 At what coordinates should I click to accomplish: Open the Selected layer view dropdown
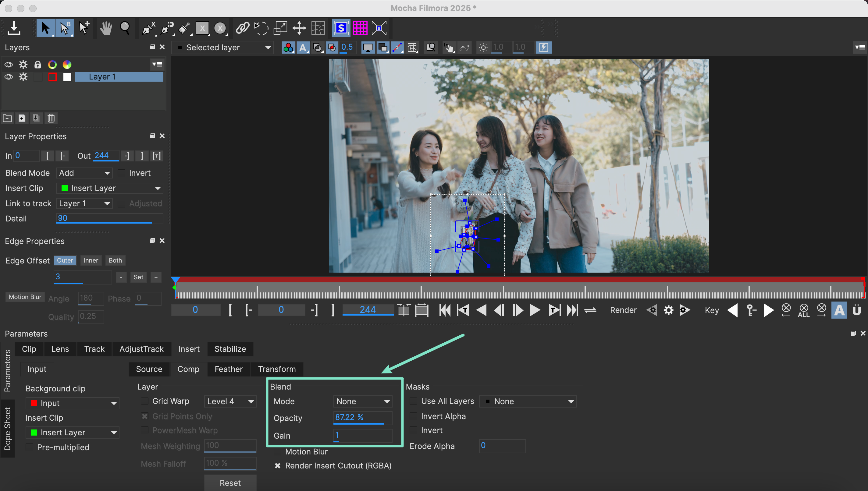[223, 48]
